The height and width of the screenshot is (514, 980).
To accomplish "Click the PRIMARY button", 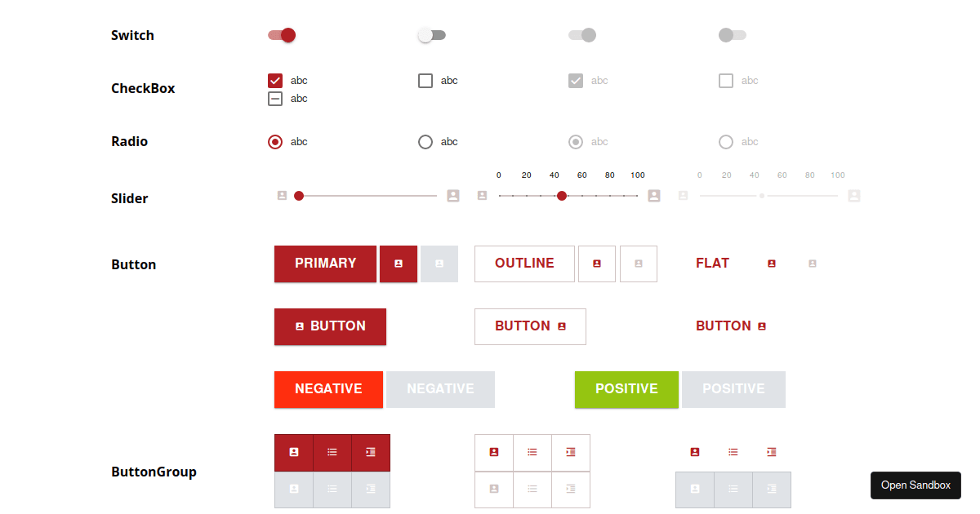I will click(x=326, y=264).
